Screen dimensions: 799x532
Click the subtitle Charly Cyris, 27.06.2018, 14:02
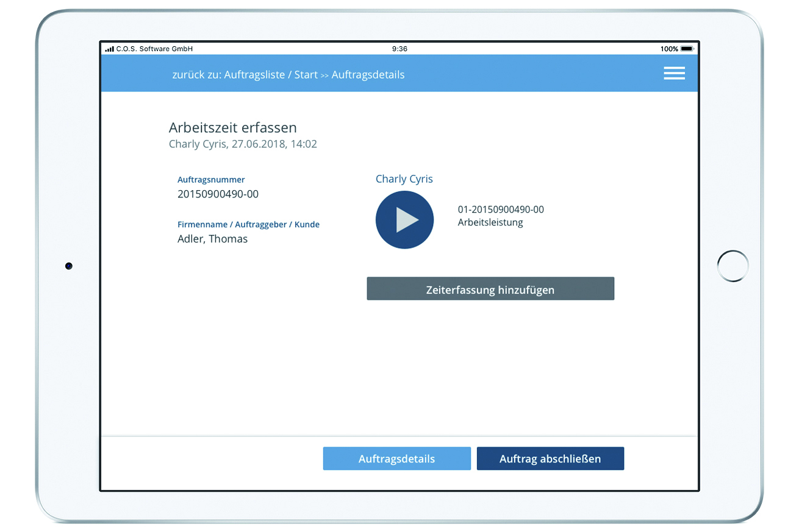pos(243,144)
